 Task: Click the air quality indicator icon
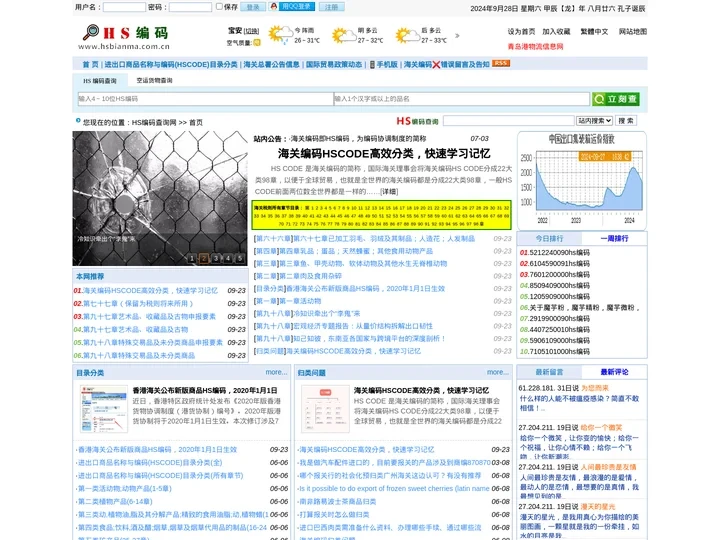coord(257,43)
